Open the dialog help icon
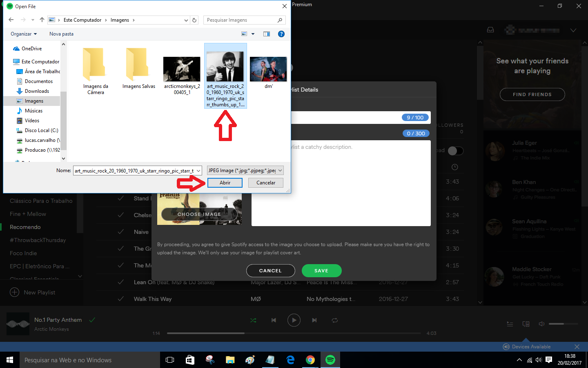 [x=281, y=34]
